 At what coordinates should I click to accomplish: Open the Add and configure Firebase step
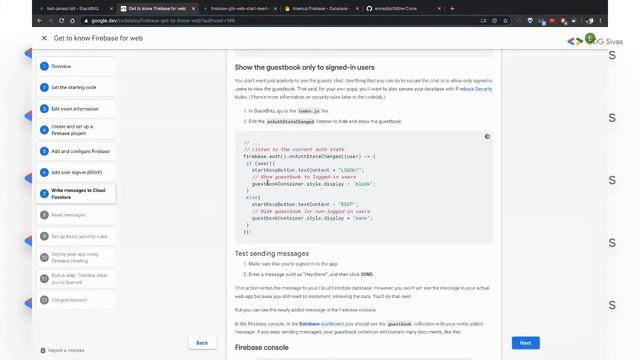(x=76, y=151)
